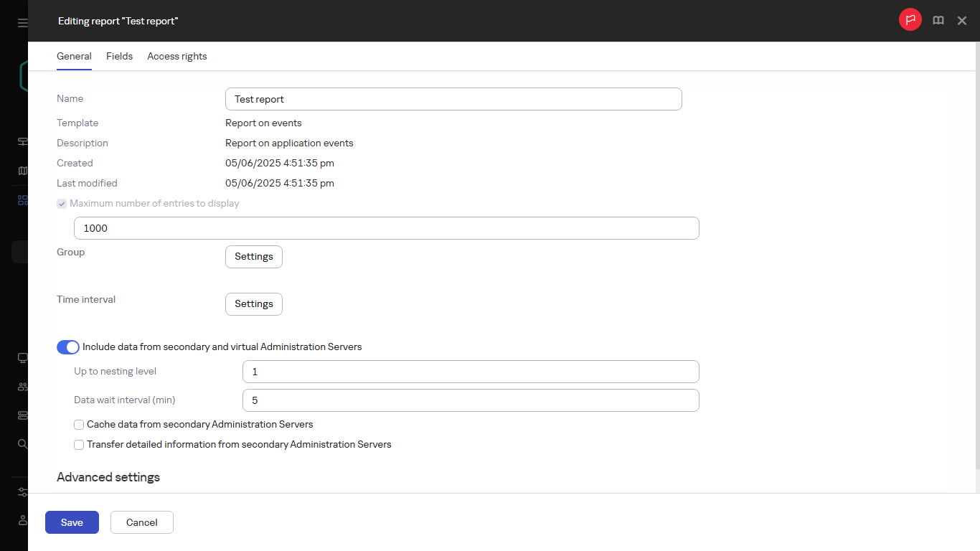Open the Group Settings button
Image resolution: width=980 pixels, height=551 pixels.
point(254,257)
